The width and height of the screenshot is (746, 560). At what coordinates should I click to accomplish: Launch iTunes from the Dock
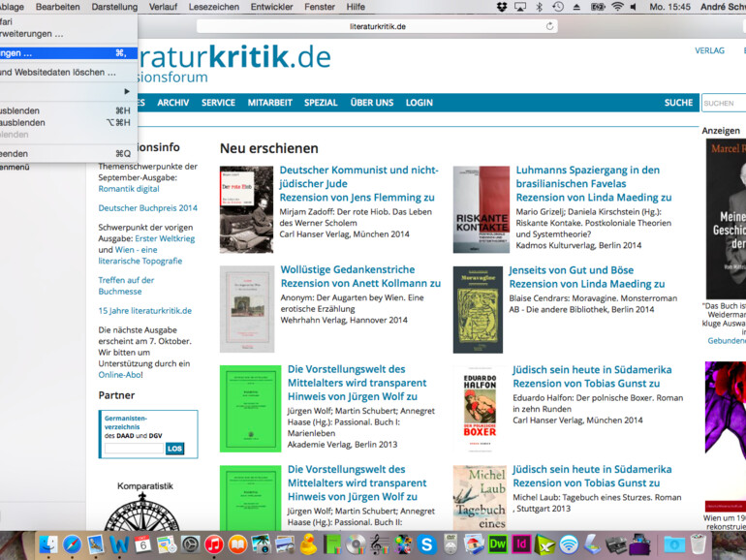(214, 544)
